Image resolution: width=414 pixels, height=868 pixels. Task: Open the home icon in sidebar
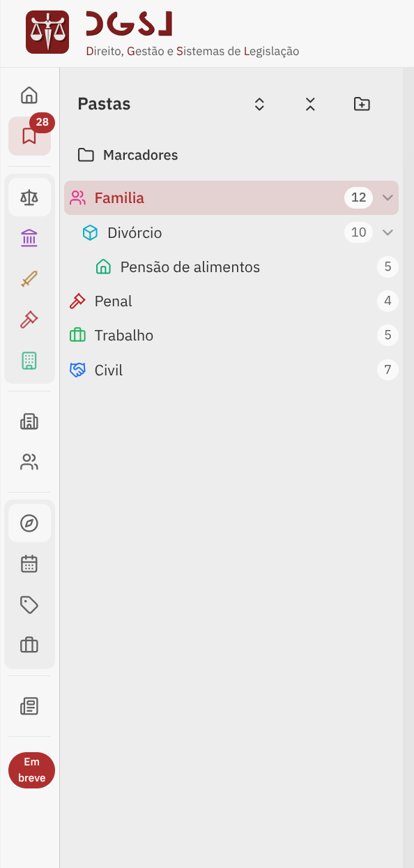29,95
